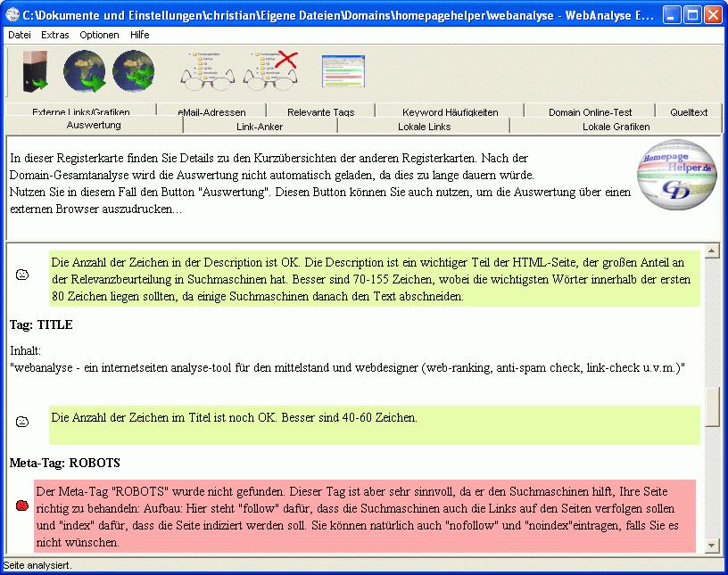Open the Extras menu
The width and height of the screenshot is (728, 575).
point(54,35)
